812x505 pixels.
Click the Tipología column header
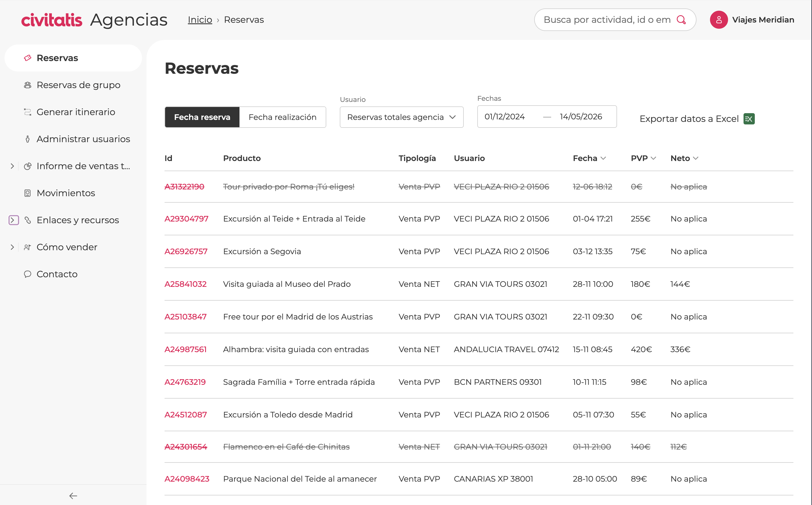pyautogui.click(x=417, y=158)
